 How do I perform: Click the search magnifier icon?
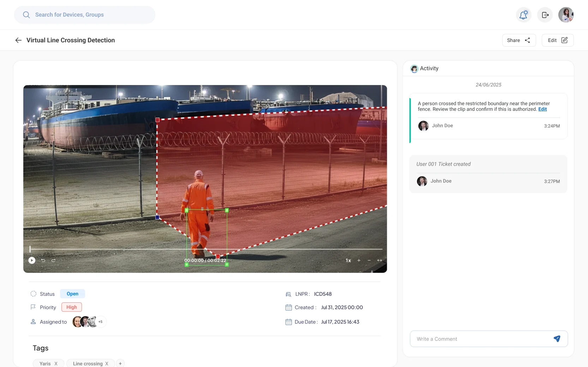coord(26,15)
